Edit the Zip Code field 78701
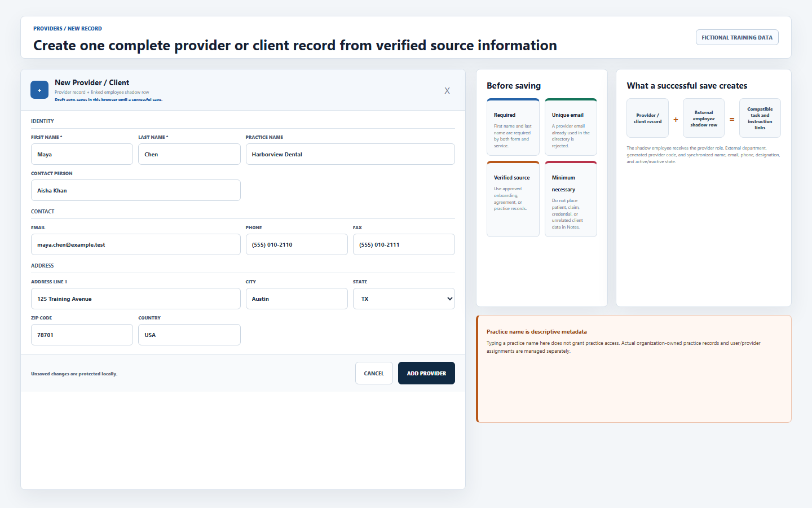This screenshot has width=812, height=508. (x=82, y=335)
